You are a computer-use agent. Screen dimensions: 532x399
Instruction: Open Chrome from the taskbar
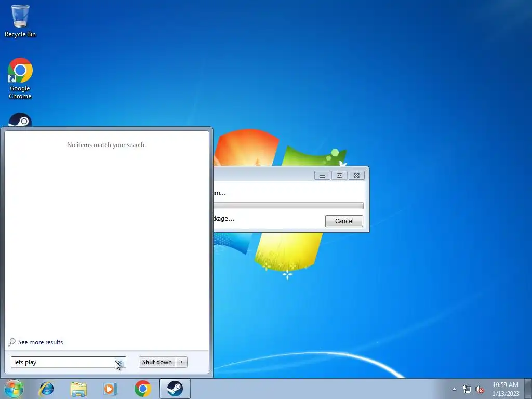click(x=142, y=389)
